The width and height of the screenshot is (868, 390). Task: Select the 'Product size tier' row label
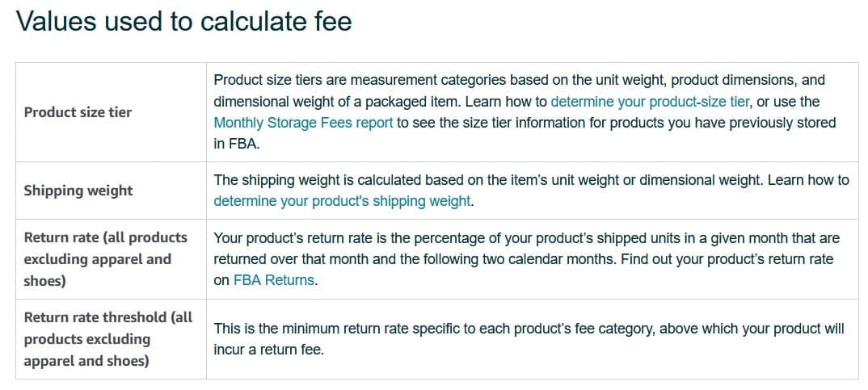point(78,112)
